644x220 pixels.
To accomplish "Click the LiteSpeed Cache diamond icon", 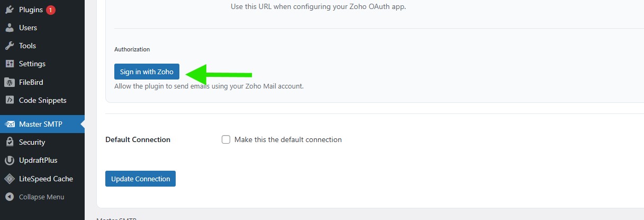I will coord(10,179).
